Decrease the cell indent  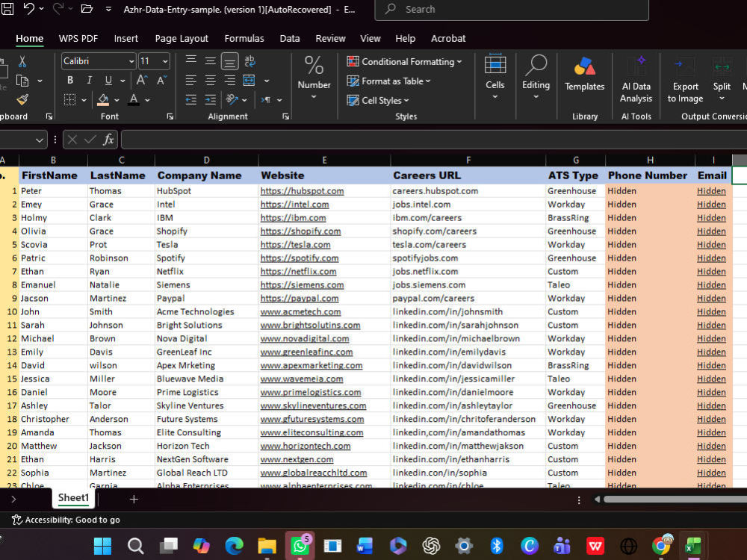point(191,99)
